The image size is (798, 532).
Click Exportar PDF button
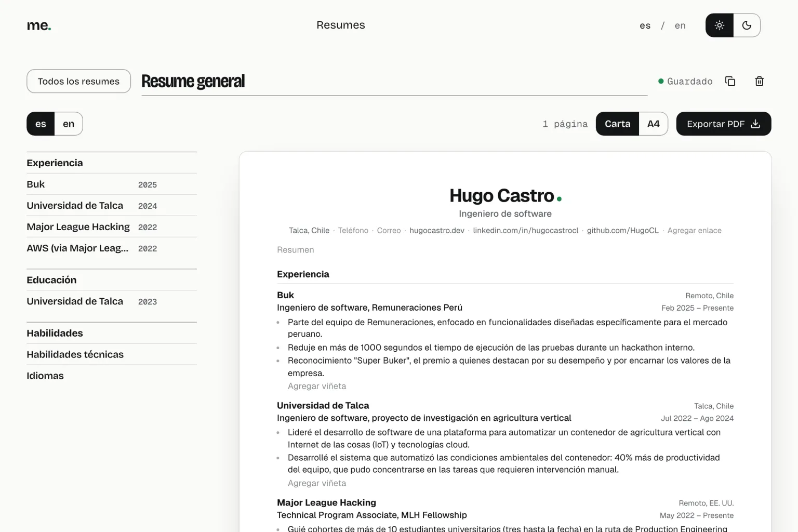[x=724, y=124]
